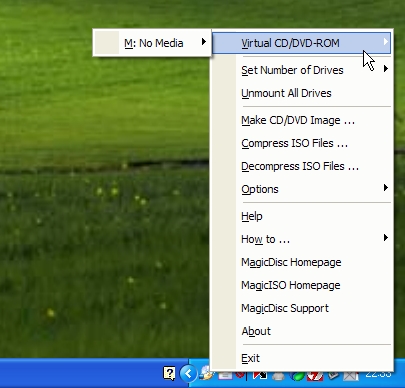The image size is (405, 388).
Task: Click the question mark help icon in taskbar
Action: point(169,374)
